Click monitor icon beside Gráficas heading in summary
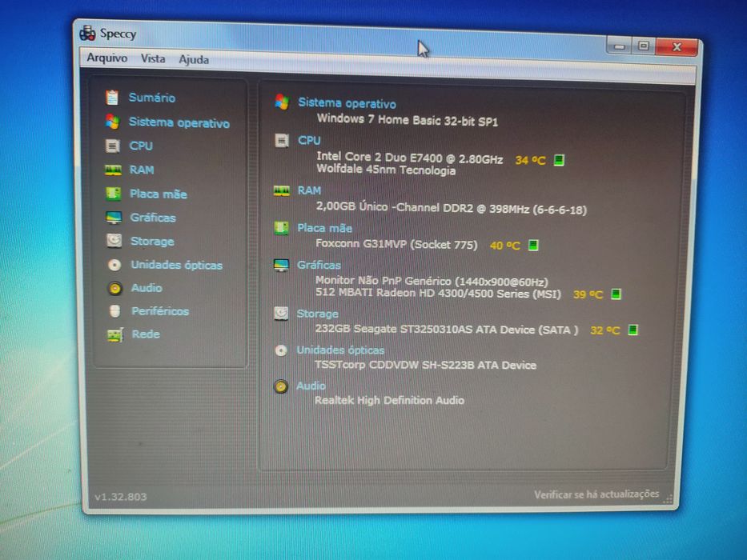 [281, 266]
